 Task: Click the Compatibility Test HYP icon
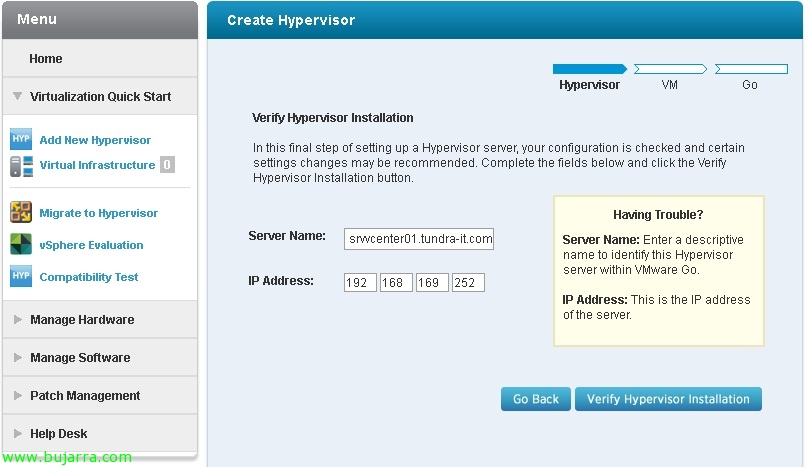click(21, 276)
